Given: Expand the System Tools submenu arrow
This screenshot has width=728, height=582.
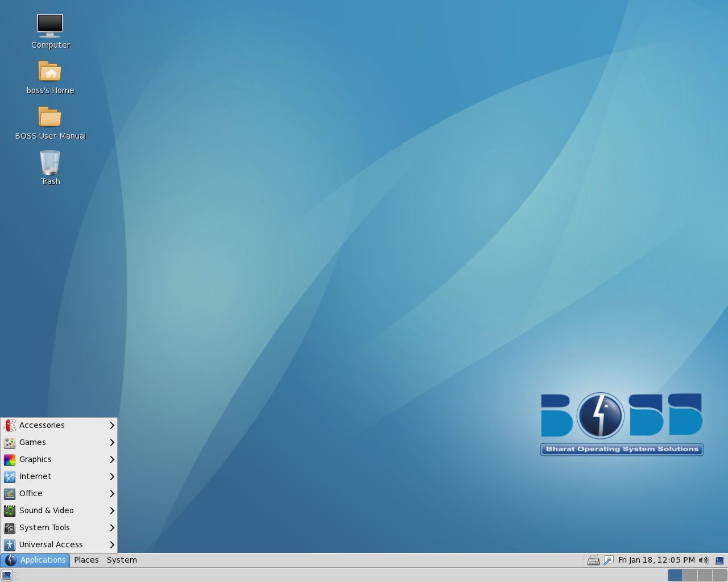Looking at the screenshot, I should (112, 527).
